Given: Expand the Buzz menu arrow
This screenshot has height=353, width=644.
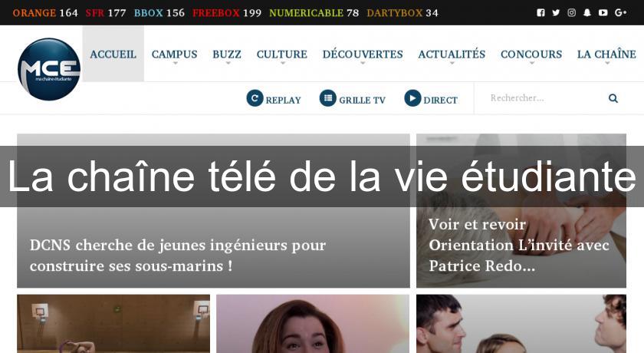Looking at the screenshot, I should coord(228,63).
